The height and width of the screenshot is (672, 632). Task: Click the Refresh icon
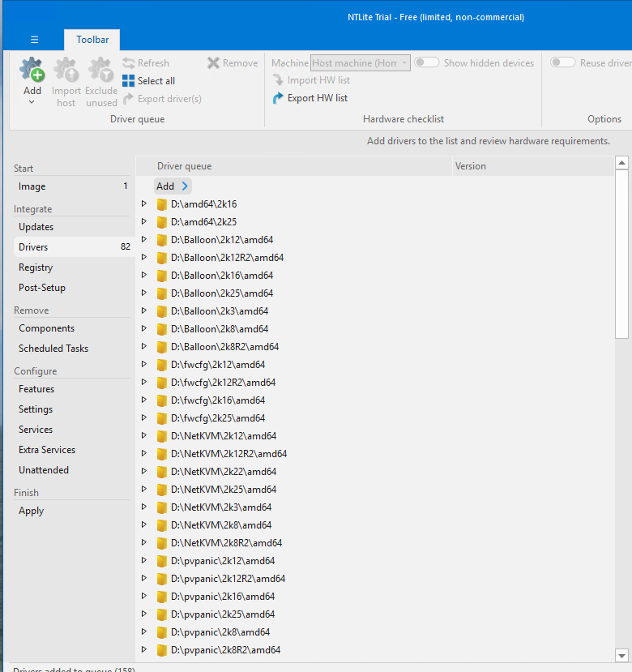pos(129,63)
